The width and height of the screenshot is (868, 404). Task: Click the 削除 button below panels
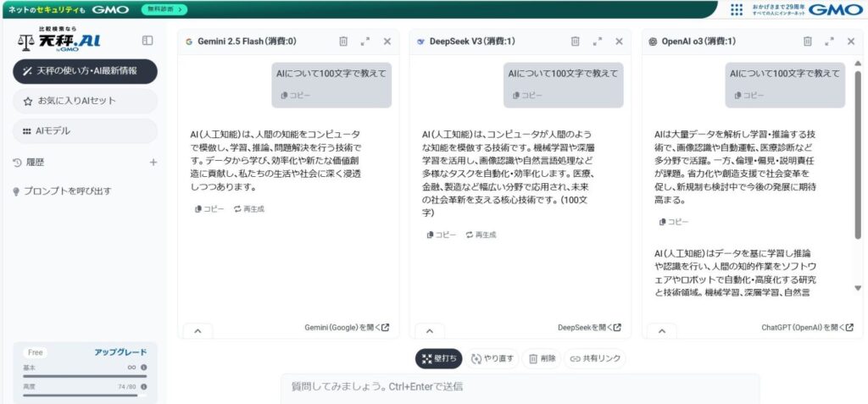[542, 358]
